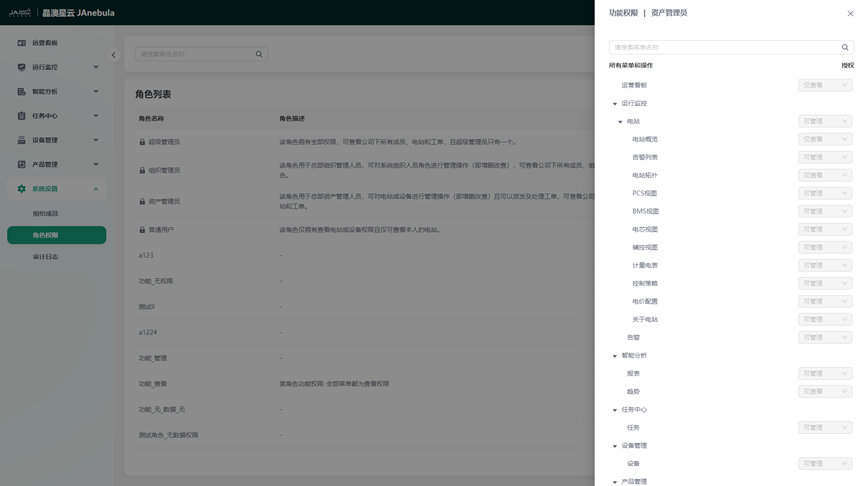
Task: Click the 运行监控 monitor icon in the sidebar
Action: [x=21, y=67]
